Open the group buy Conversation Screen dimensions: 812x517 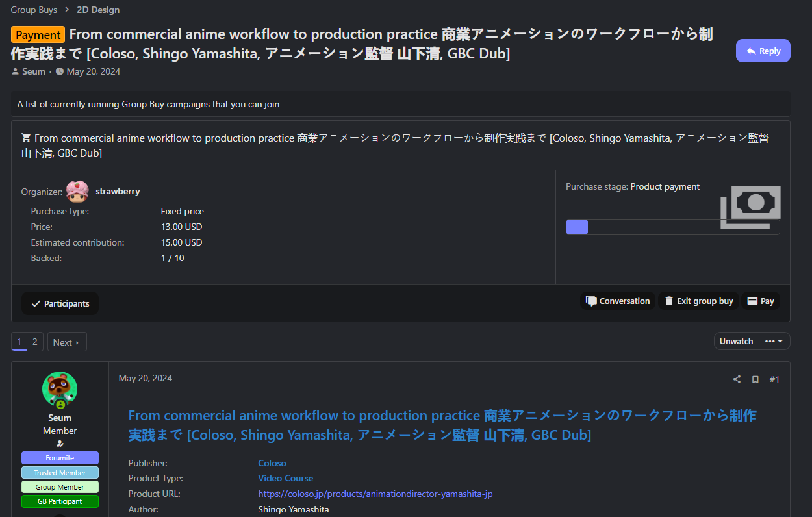[x=617, y=301]
